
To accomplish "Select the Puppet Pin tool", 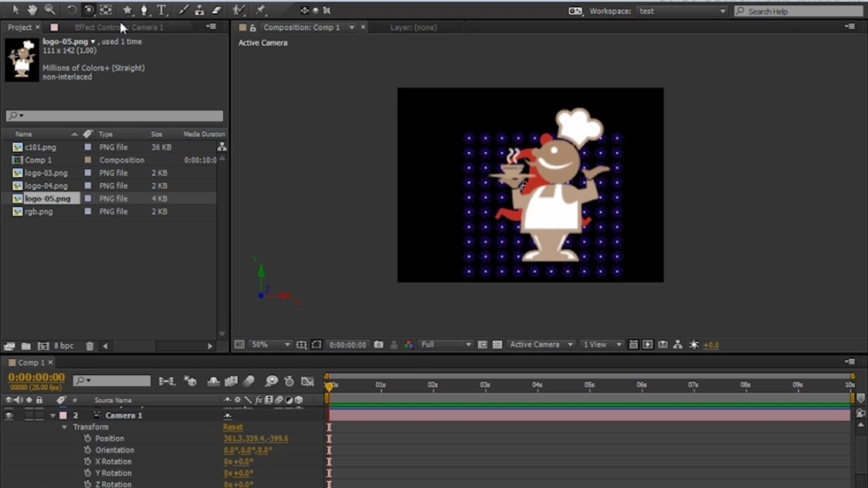I will 261,10.
